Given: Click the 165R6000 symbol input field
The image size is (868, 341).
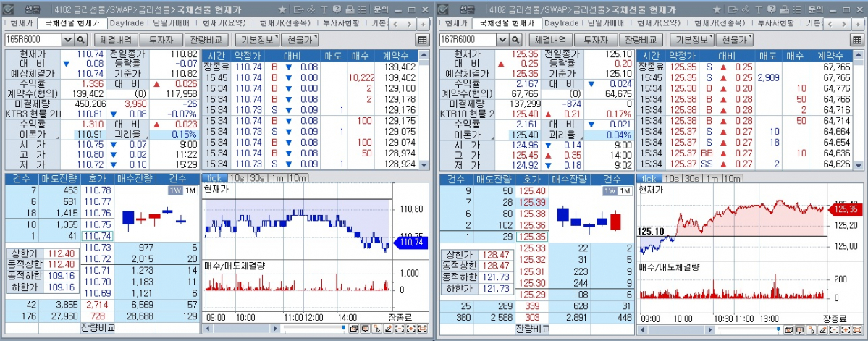Looking at the screenshot, I should coord(33,39).
